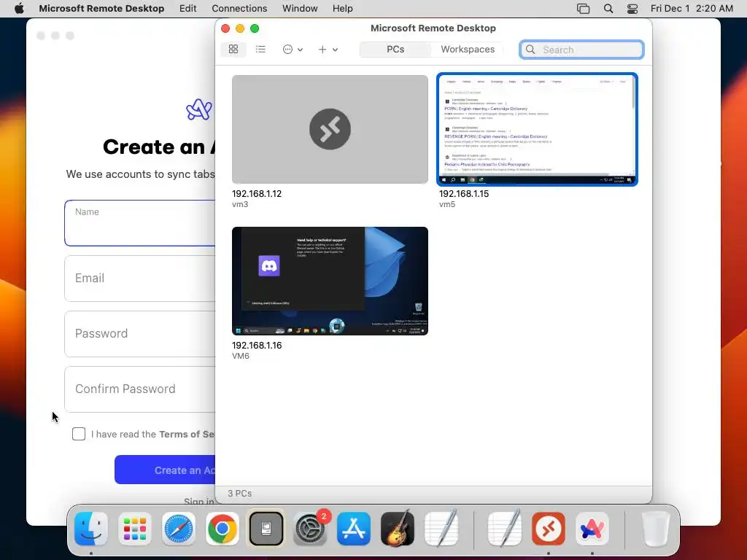Switch to grid view in Remote Desktop toolbar

point(233,50)
